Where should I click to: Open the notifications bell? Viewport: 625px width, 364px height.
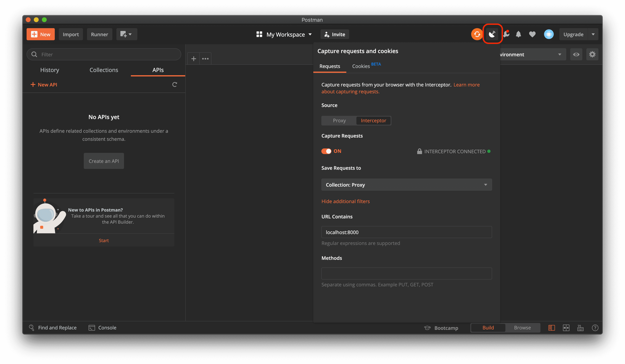click(518, 34)
